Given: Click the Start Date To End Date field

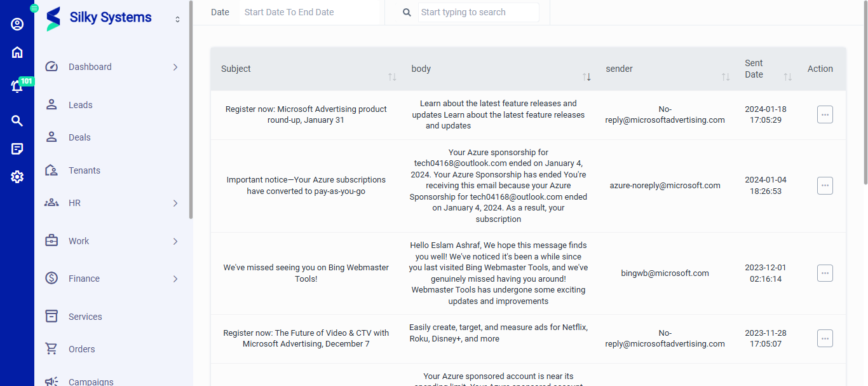Looking at the screenshot, I should (309, 12).
